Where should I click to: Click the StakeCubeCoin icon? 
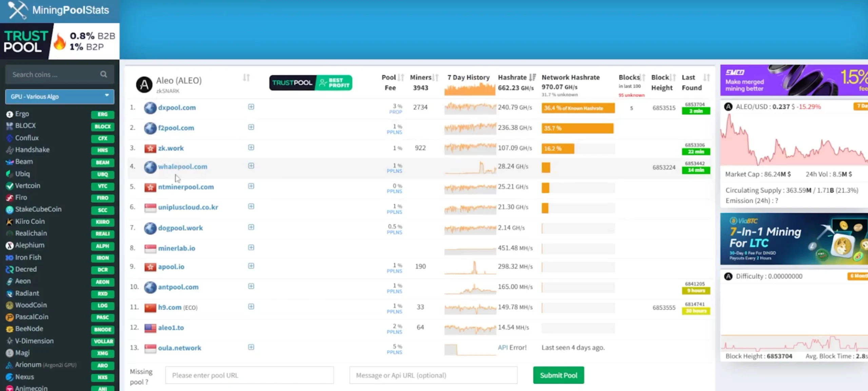point(9,210)
